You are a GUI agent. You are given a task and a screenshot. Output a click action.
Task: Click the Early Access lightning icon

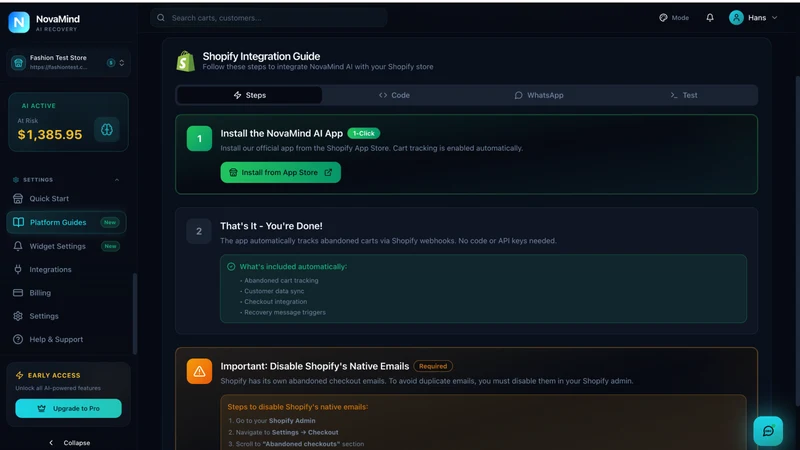19,375
